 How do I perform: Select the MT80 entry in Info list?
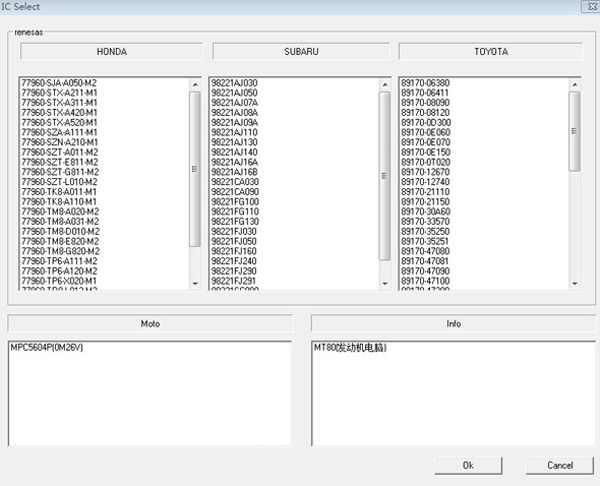pos(350,347)
